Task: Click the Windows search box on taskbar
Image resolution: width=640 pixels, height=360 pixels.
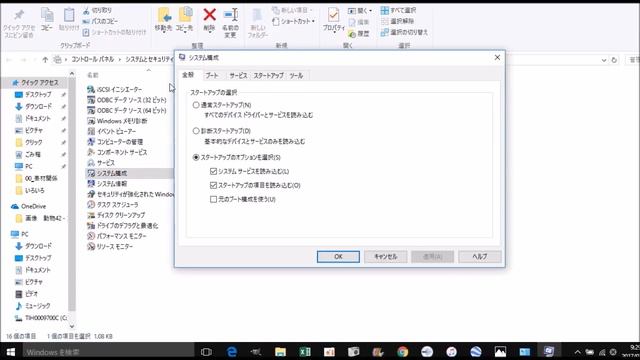Action: (x=109, y=351)
